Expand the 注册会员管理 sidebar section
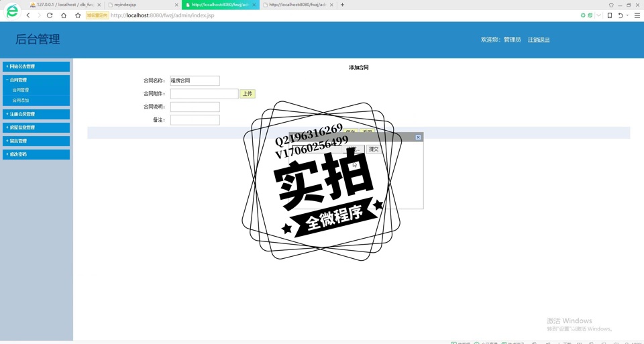The width and height of the screenshot is (644, 344). (36, 114)
